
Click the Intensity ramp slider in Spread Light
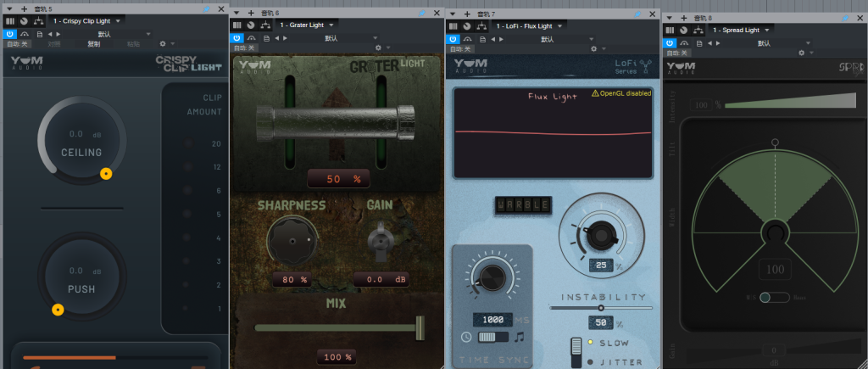tap(790, 100)
